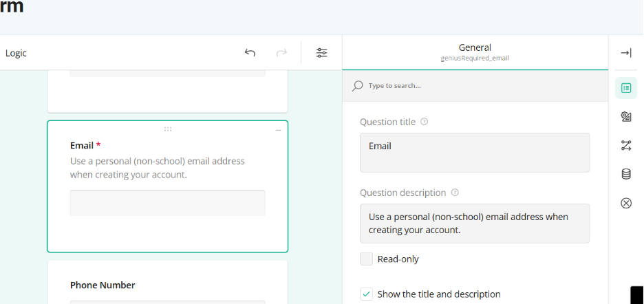
Task: Select the Phone Number question
Action: tap(103, 285)
